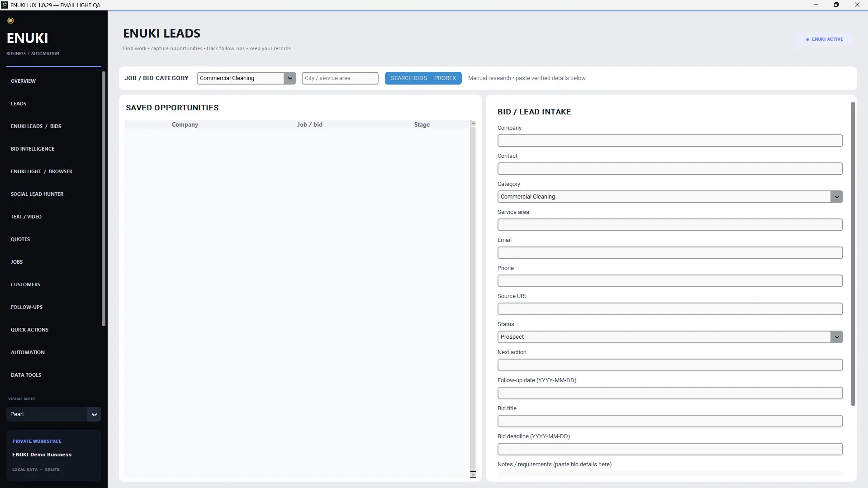Navigate to Social Lead Hunter
The width and height of the screenshot is (868, 488).
tap(37, 194)
